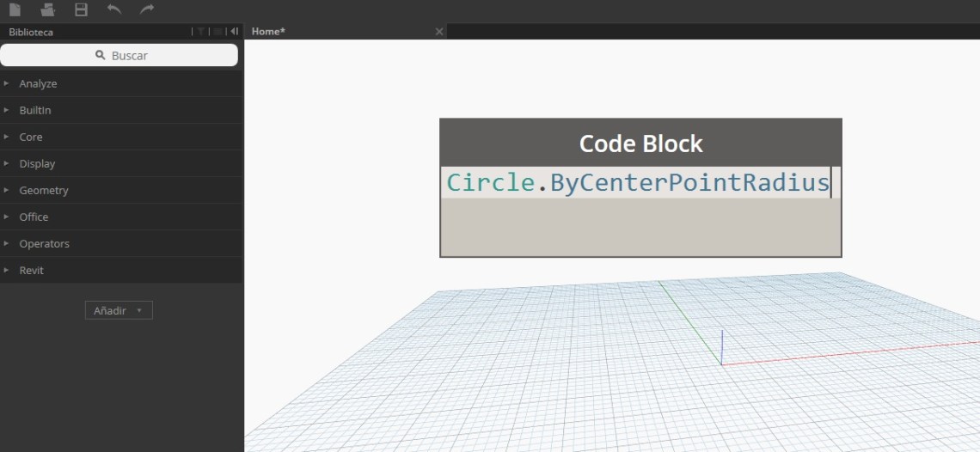
Task: Collapse the Biblioteca side panel
Action: 235,32
